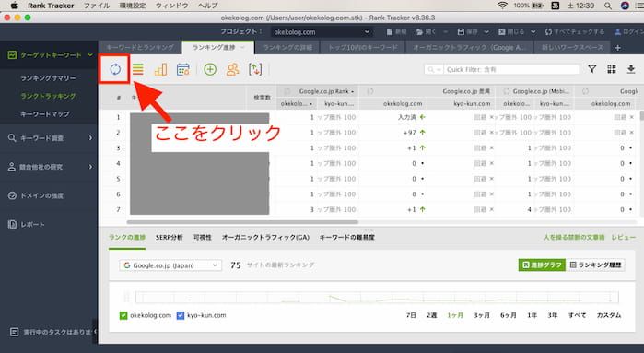Switch to the SERP分析 tab
The image size is (644, 353).
pos(169,237)
